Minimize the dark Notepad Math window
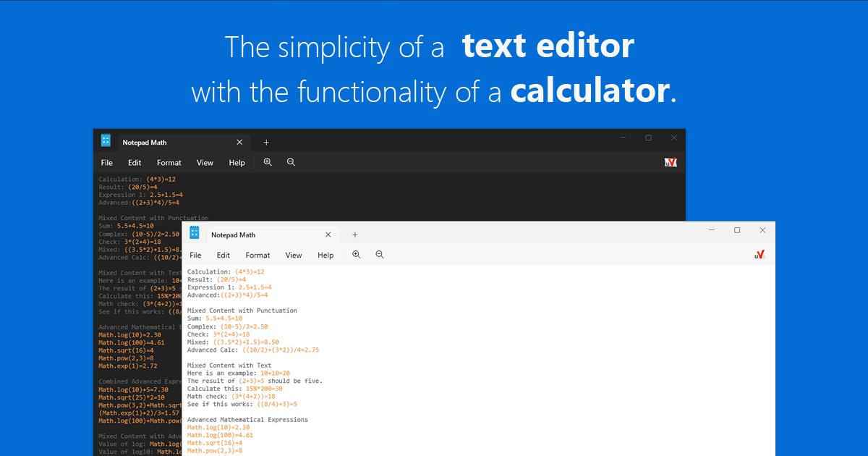The image size is (868, 456). (624, 138)
